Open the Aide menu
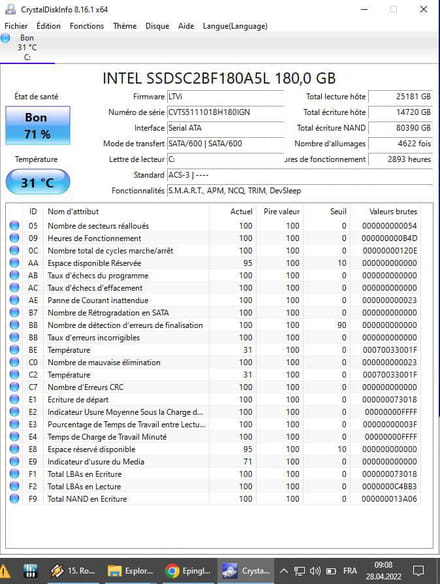Image resolution: width=440 pixels, height=584 pixels. pyautogui.click(x=186, y=26)
